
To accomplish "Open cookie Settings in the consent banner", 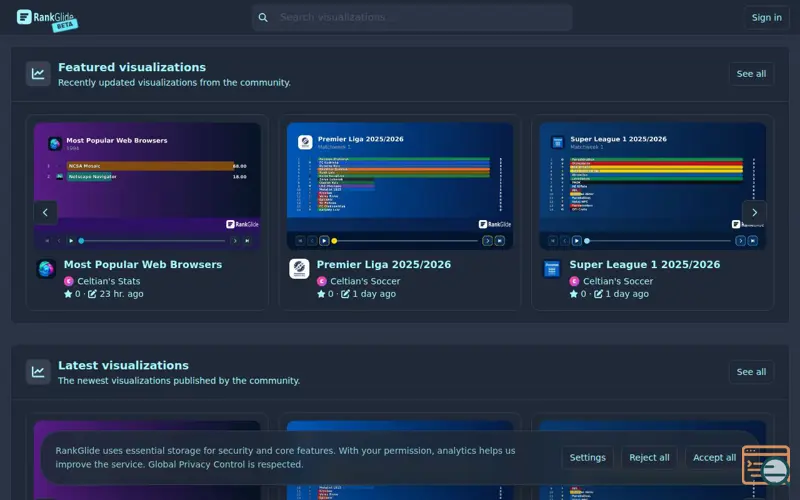I will [587, 458].
